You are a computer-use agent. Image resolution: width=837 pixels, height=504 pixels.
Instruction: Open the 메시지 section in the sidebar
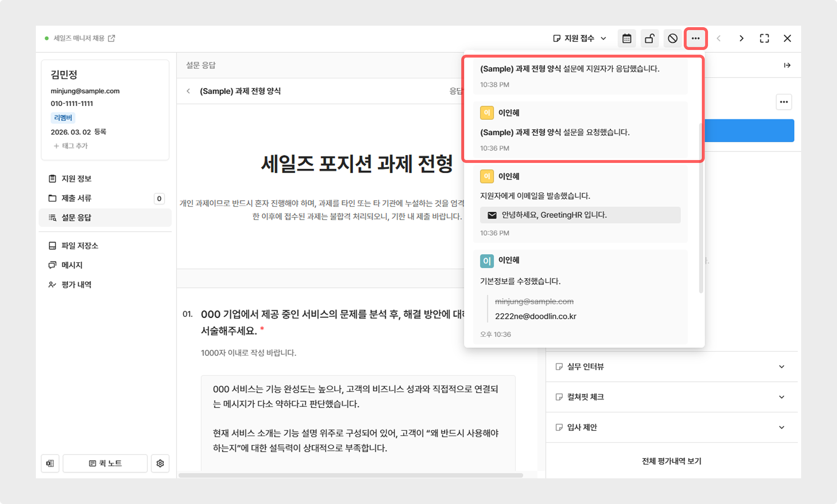105,265
